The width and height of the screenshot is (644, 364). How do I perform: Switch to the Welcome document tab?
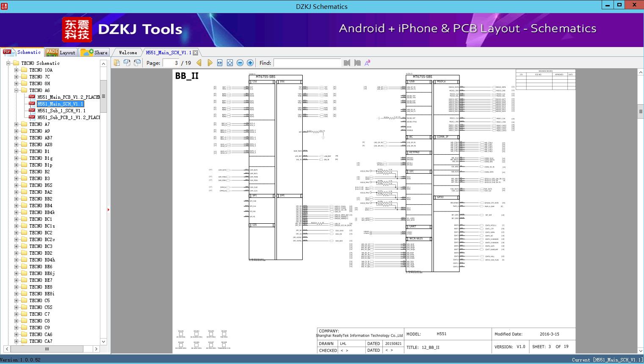point(127,53)
